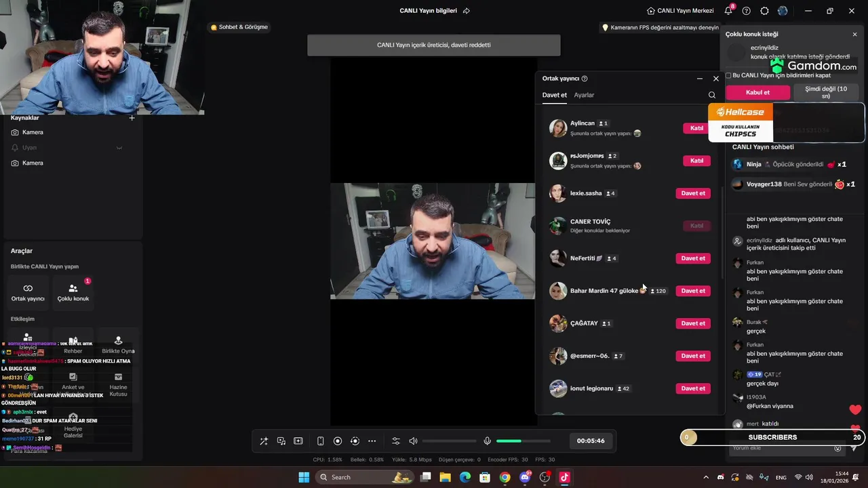Open the Ortak yayıncı tool
The image size is (868, 488).
28,292
